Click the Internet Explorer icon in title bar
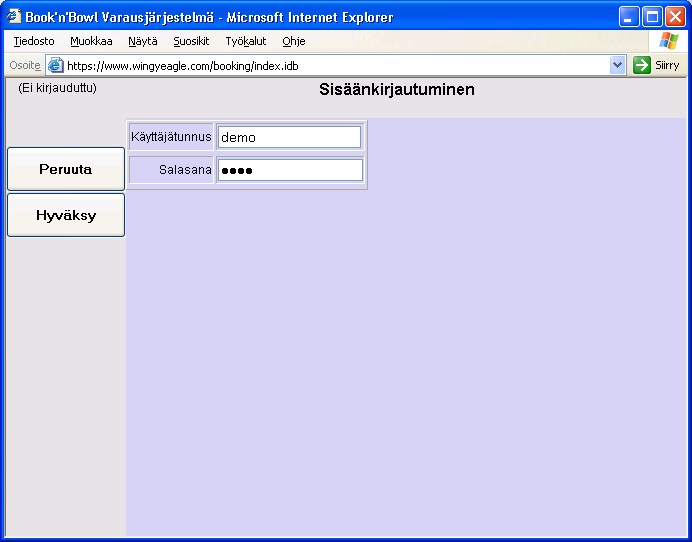The width and height of the screenshot is (692, 542). point(14,17)
